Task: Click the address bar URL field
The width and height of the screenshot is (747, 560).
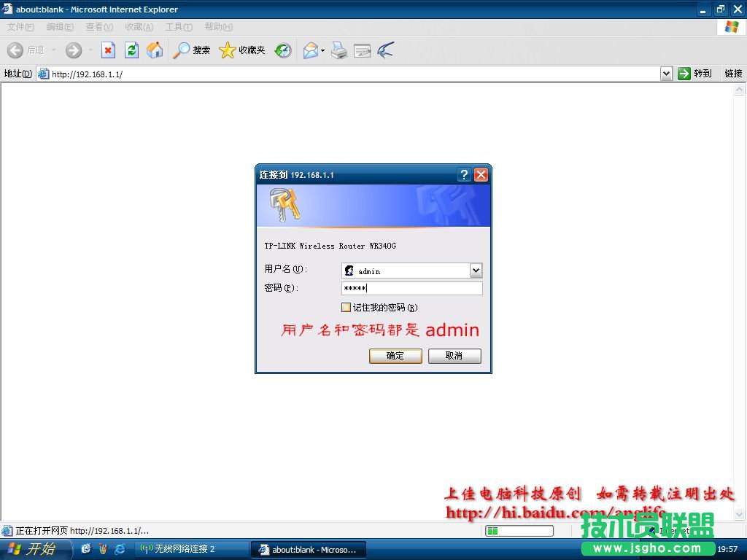Action: coord(349,74)
